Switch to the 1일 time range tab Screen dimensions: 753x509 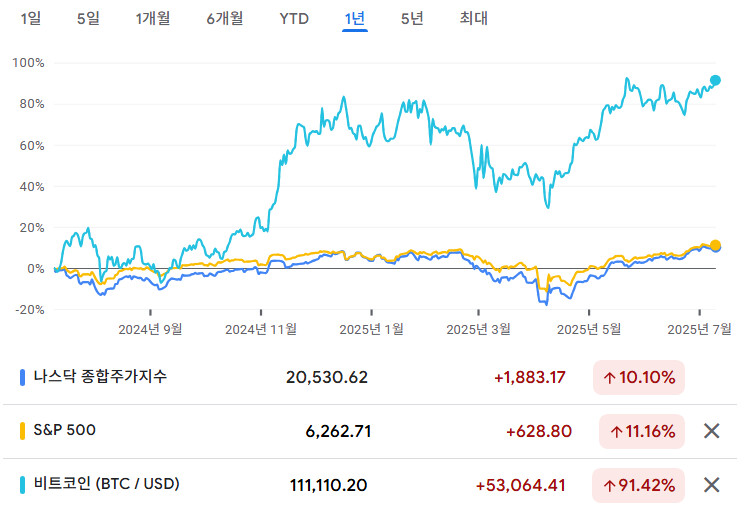click(x=31, y=19)
